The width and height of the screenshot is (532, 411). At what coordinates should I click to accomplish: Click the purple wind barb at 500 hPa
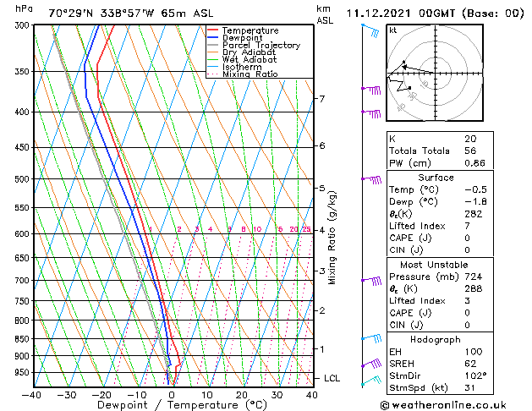click(x=371, y=179)
